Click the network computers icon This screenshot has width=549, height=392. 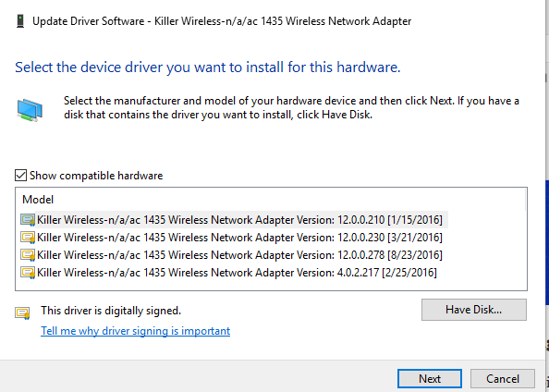pyautogui.click(x=30, y=110)
